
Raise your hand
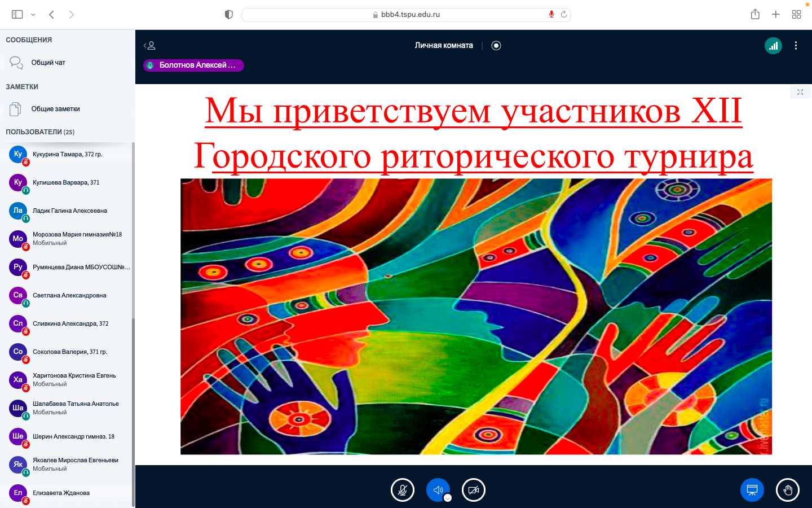(x=788, y=490)
